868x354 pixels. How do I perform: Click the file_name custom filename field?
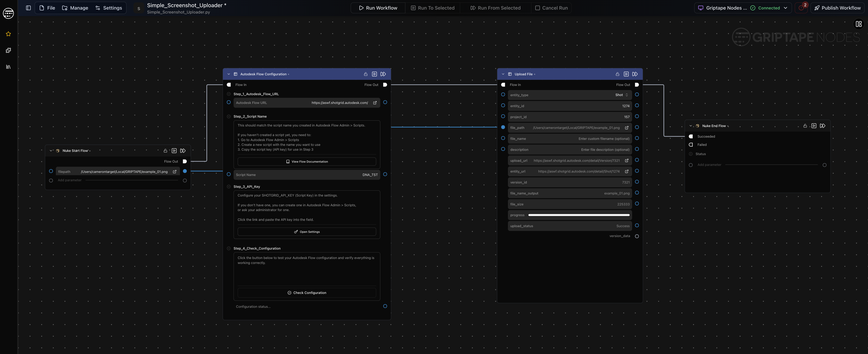[570, 139]
